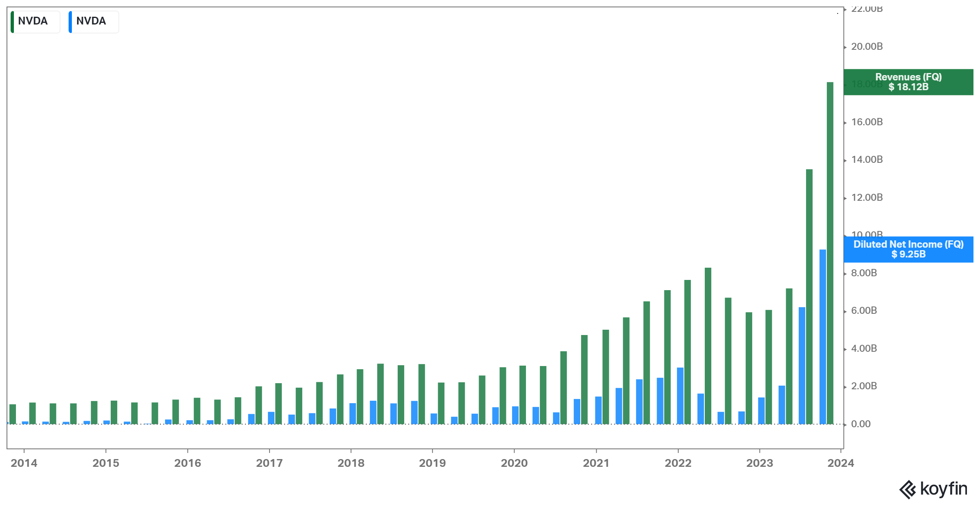Screen dimensions: 980x506
Task: Click the second-tallest green revenue bar
Action: click(809, 296)
